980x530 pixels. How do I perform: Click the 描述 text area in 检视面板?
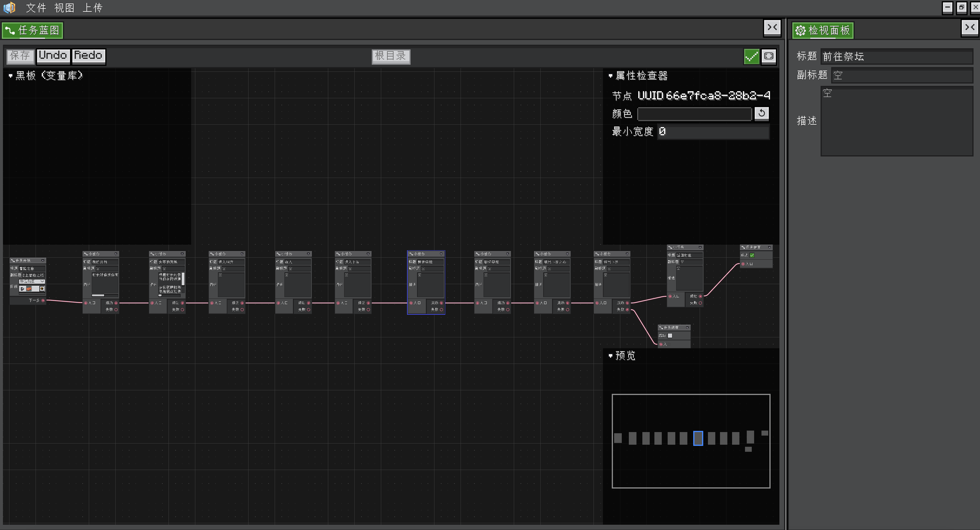point(897,121)
